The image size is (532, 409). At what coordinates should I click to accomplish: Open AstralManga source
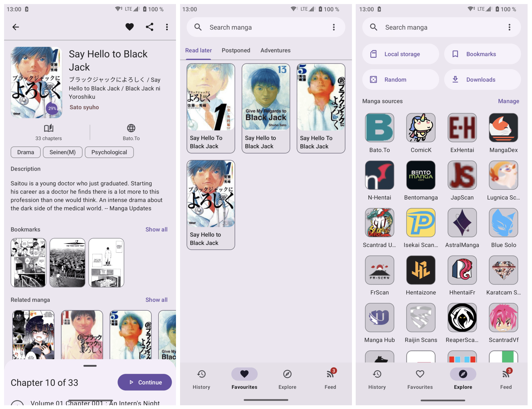click(462, 228)
